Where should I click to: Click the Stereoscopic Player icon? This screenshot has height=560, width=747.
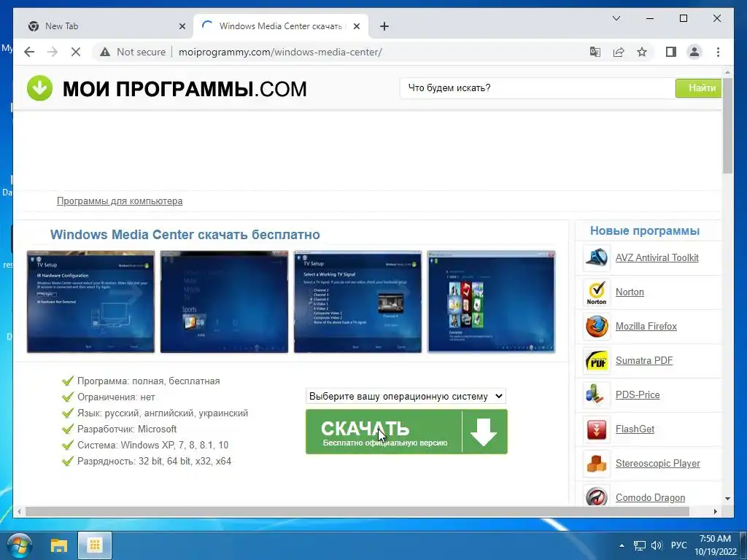pyautogui.click(x=597, y=463)
